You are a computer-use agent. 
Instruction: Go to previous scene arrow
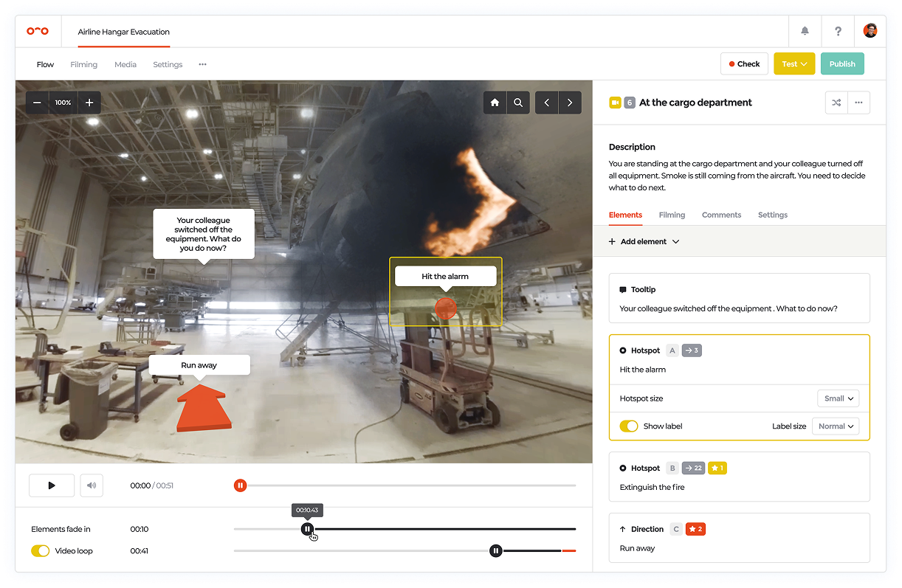pos(547,103)
